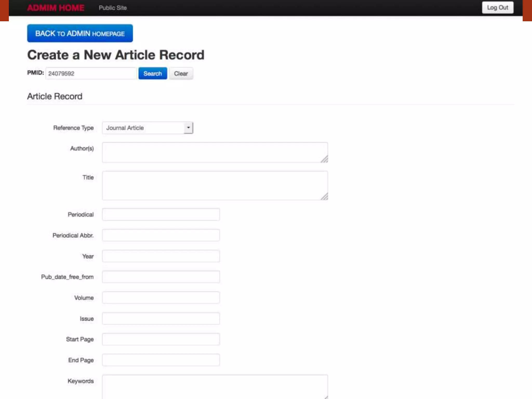
Task: Click the PMID input field
Action: coord(91,73)
